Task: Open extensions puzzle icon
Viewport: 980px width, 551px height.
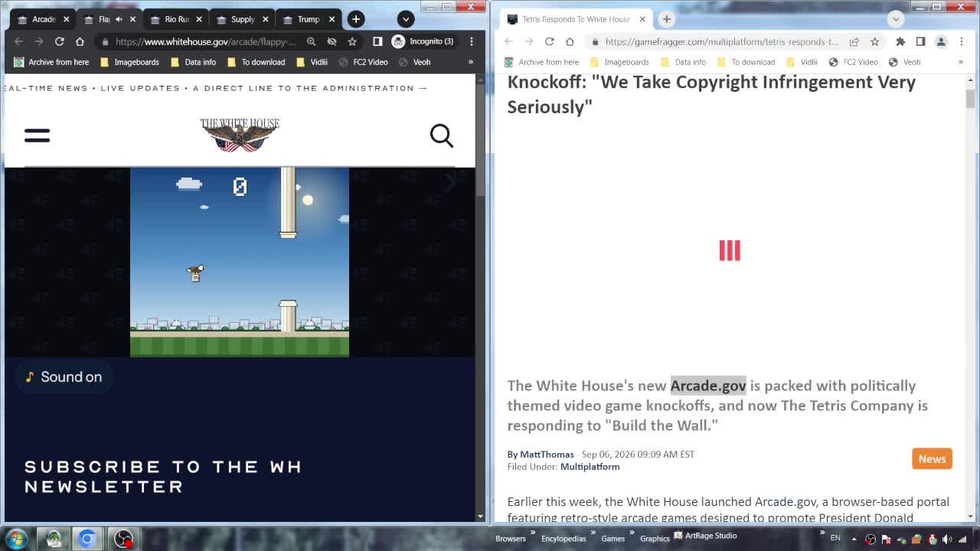Action: (900, 41)
